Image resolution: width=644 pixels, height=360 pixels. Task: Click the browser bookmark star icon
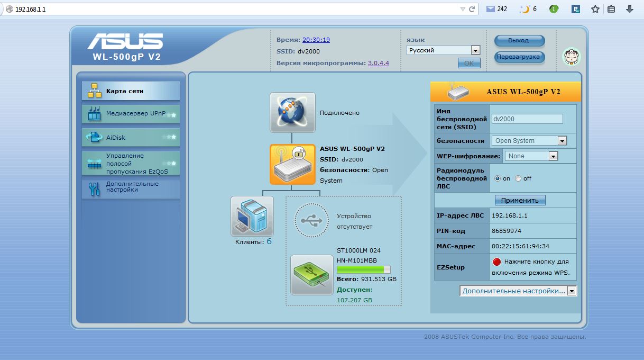point(595,9)
